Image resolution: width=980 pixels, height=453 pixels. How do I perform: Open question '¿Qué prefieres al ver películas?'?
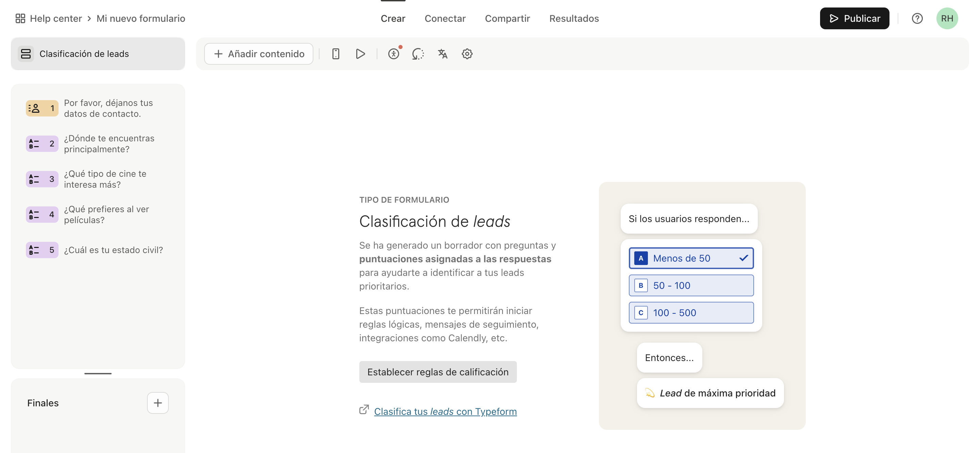click(107, 214)
